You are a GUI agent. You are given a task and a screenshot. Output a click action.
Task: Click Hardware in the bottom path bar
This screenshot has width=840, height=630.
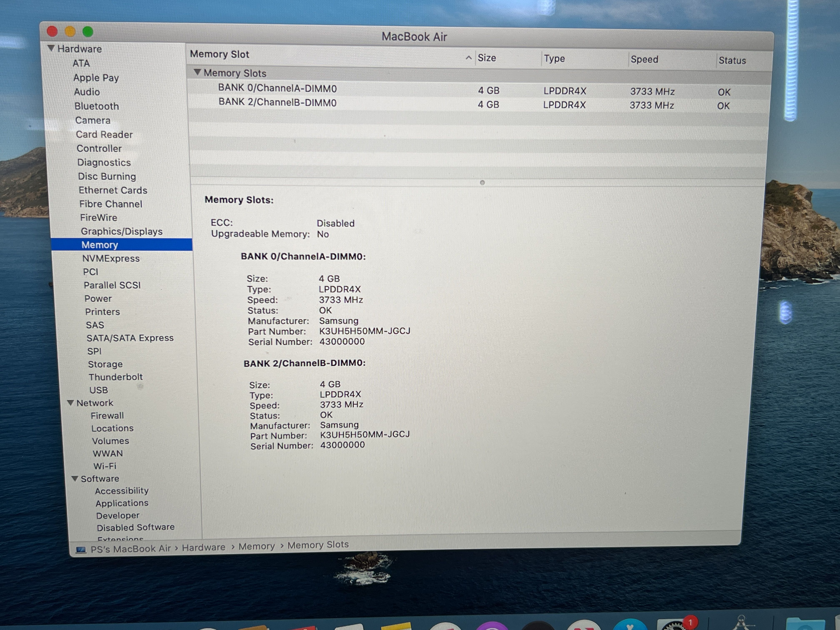[x=203, y=547]
